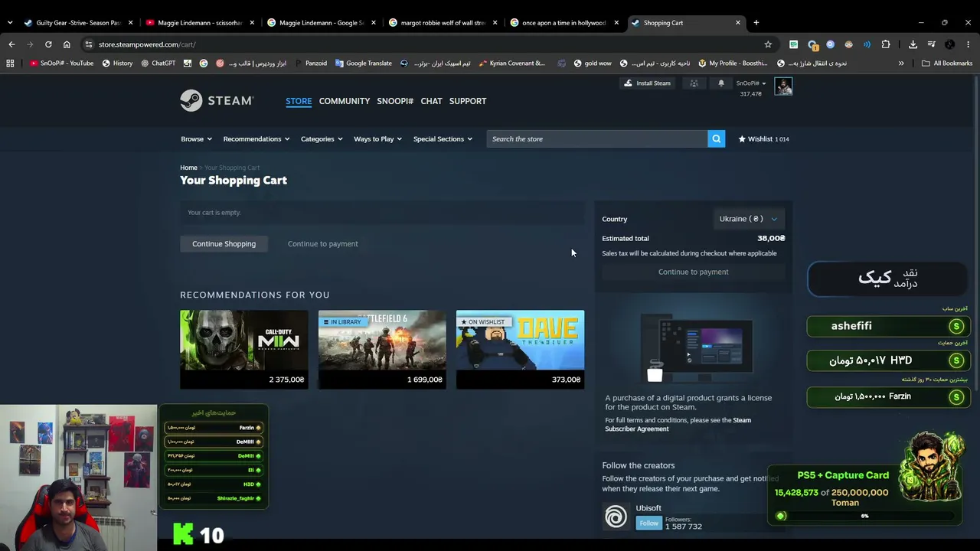Click the browser home icon
Viewport: 980px width, 551px height.
67,44
